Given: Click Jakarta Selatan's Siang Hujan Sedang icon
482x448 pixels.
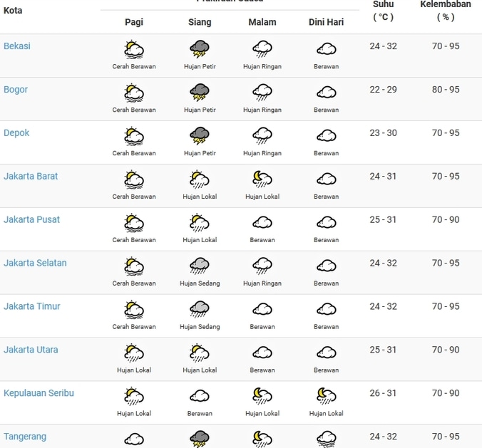Looking at the screenshot, I should click(200, 266).
